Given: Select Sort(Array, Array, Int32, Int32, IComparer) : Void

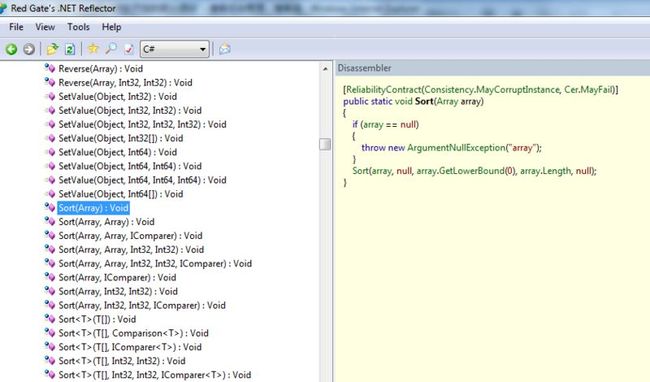Looking at the screenshot, I should (155, 264).
